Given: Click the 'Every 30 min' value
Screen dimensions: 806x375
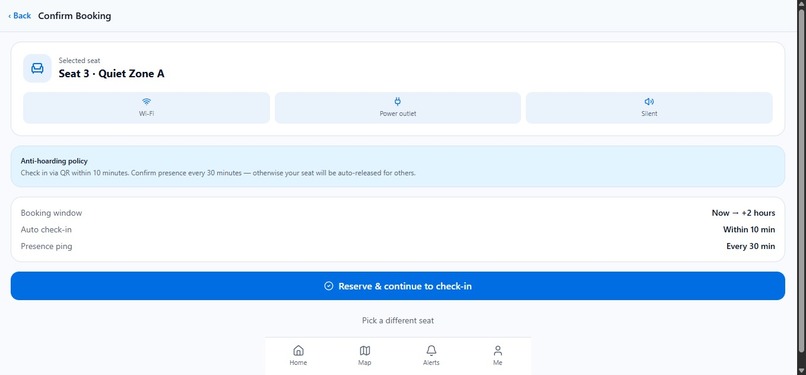Looking at the screenshot, I should [x=750, y=247].
